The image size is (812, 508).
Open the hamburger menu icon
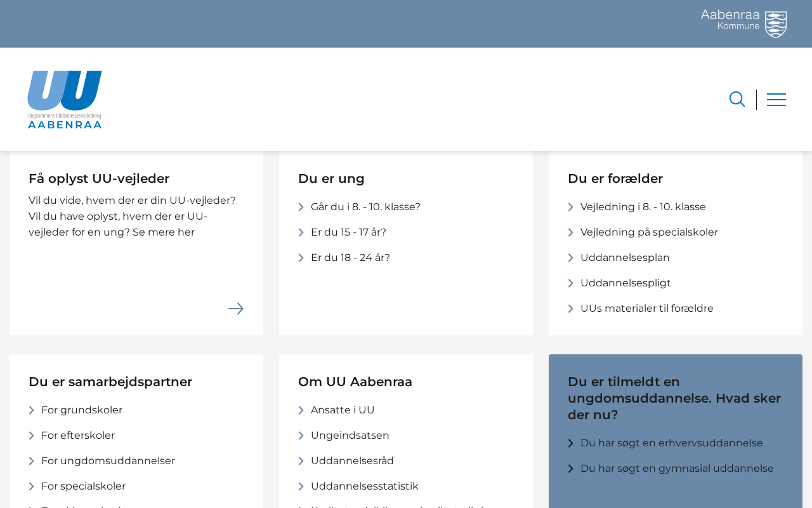776,100
